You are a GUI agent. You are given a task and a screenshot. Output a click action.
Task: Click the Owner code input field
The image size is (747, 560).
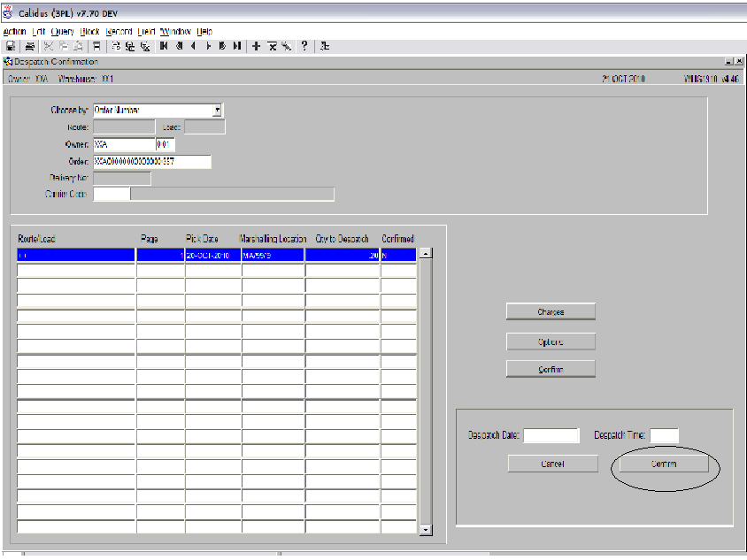click(x=124, y=144)
